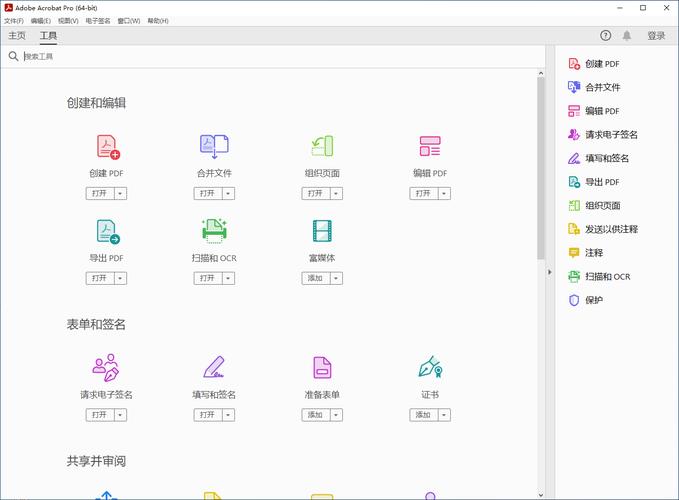Click the 打开 button under 合并文件
Viewport: 679px width, 500px height.
coord(208,194)
